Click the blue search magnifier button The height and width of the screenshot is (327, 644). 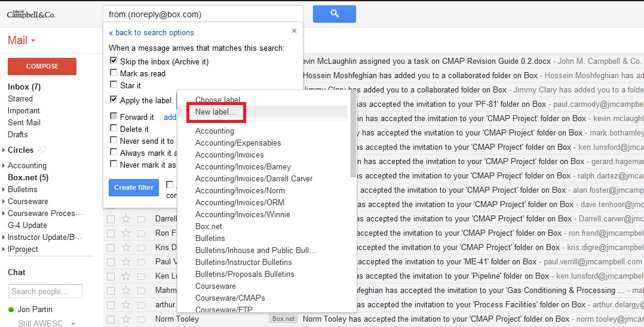335,14
